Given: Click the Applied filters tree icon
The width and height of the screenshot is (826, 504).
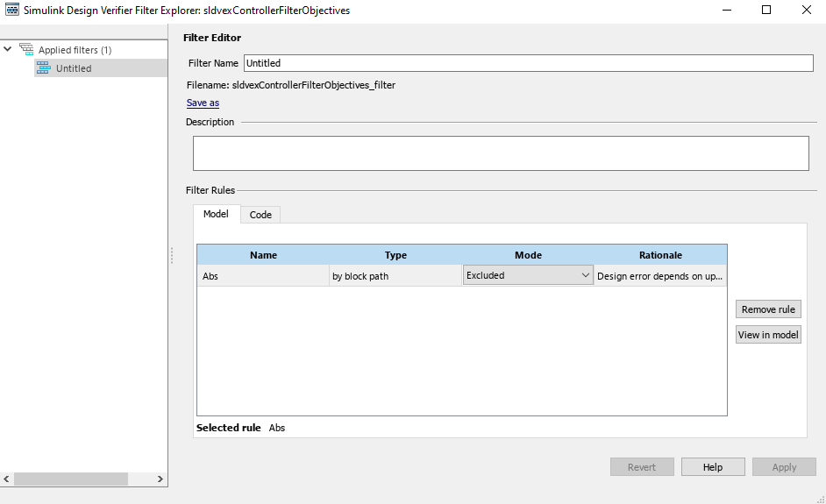Looking at the screenshot, I should click(x=26, y=50).
